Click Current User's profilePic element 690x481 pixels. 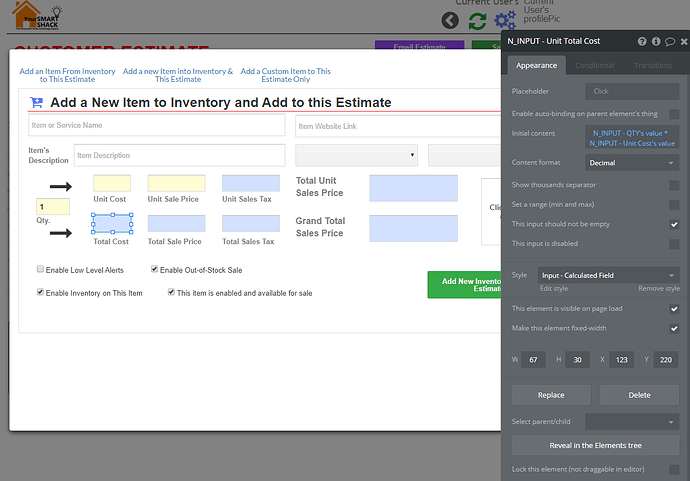tap(541, 11)
